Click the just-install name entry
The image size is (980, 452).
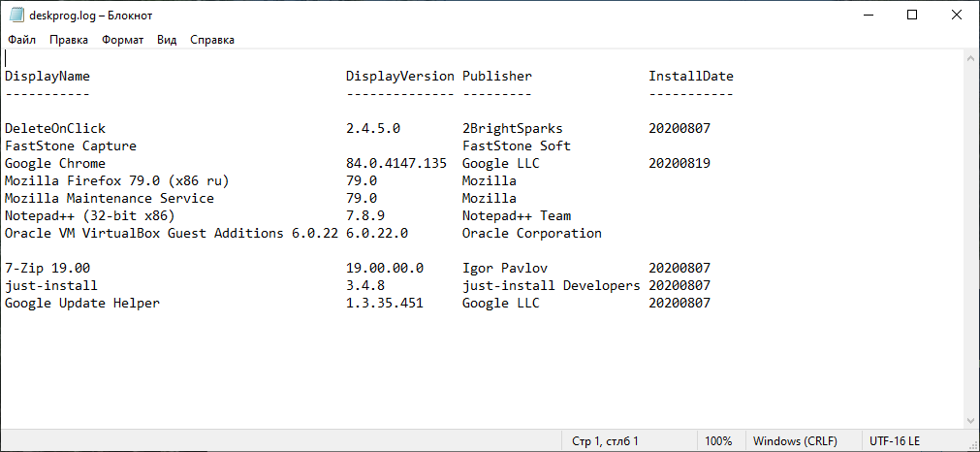pyautogui.click(x=51, y=286)
